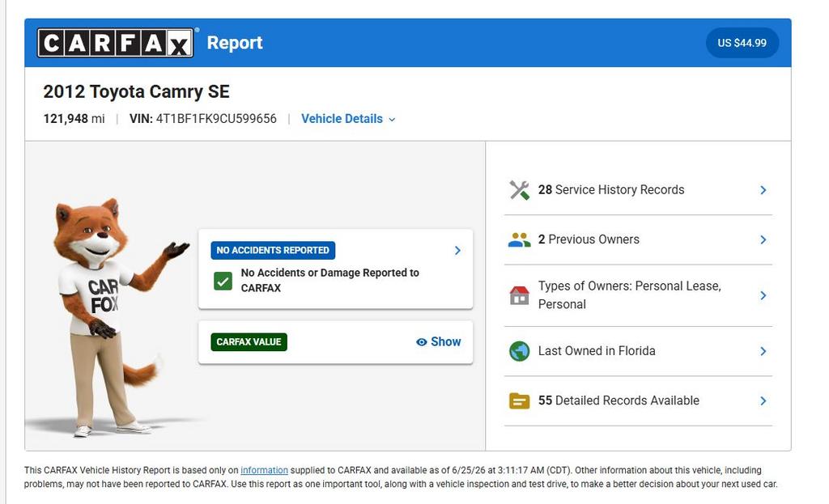Open 55 Detailed Records Available
Image resolution: width=829 pixels, height=504 pixels.
pos(638,401)
